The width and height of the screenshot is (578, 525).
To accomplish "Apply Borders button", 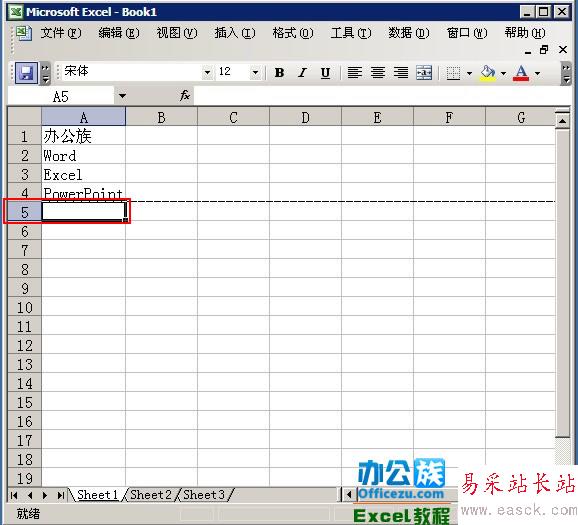I will pyautogui.click(x=453, y=73).
